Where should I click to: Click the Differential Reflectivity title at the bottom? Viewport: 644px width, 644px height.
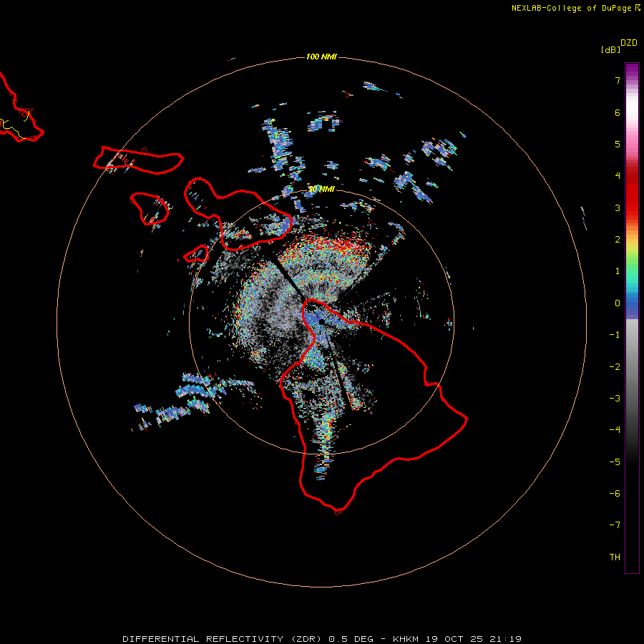click(322, 639)
